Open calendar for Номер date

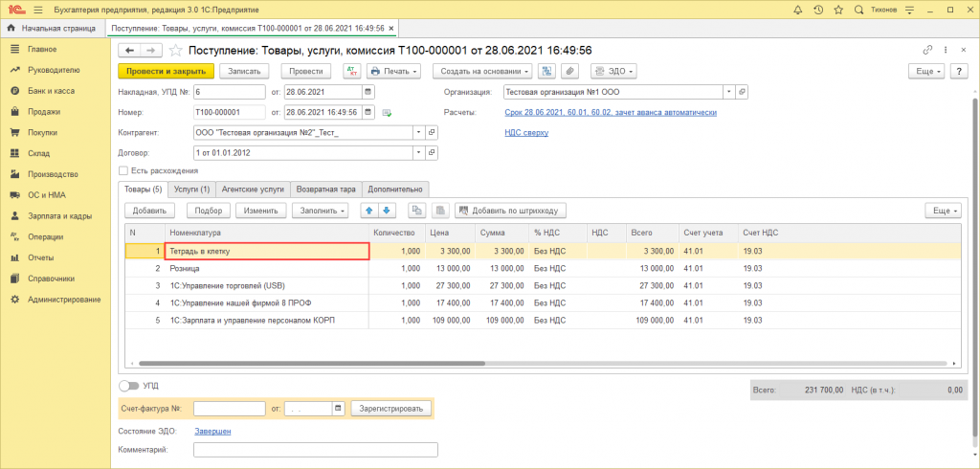(x=368, y=113)
